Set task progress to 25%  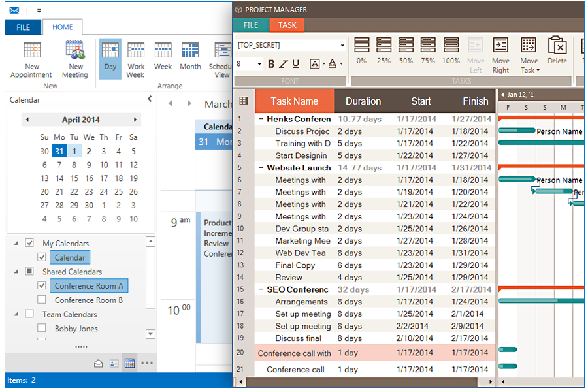tap(384, 50)
